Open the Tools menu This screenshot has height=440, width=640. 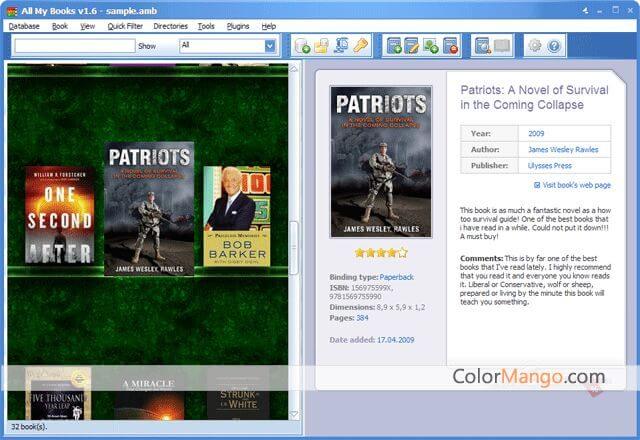click(x=206, y=26)
